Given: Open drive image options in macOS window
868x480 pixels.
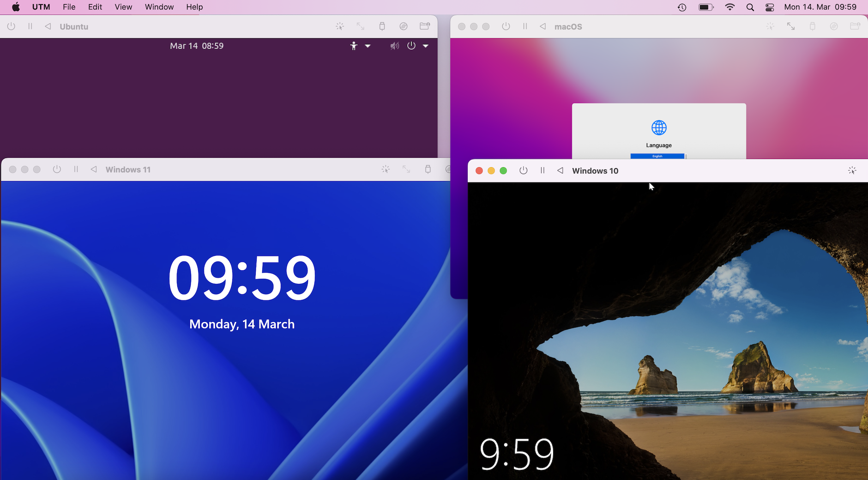Looking at the screenshot, I should [834, 26].
